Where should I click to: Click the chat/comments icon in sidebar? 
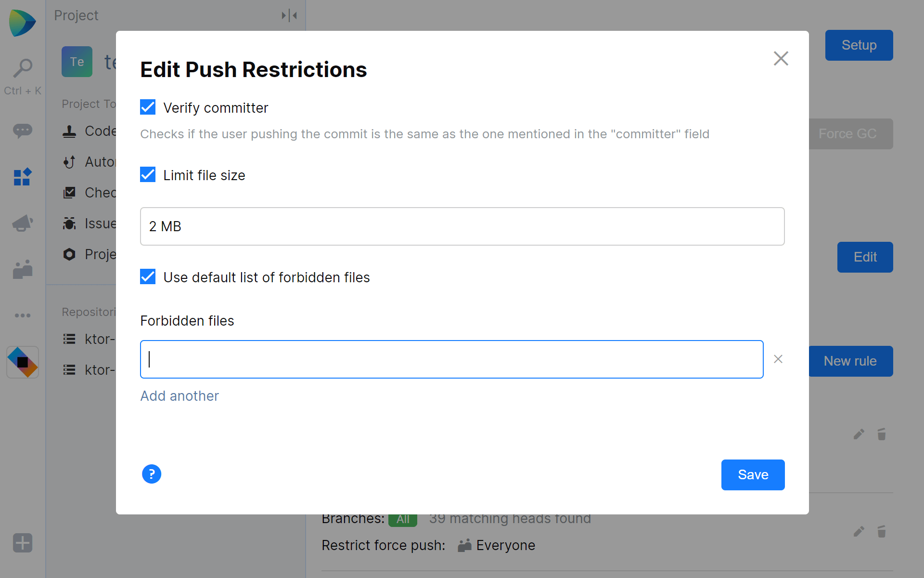pos(23,131)
